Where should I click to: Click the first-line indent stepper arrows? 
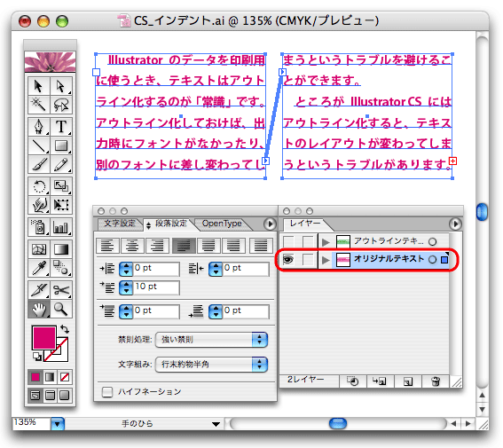click(126, 287)
